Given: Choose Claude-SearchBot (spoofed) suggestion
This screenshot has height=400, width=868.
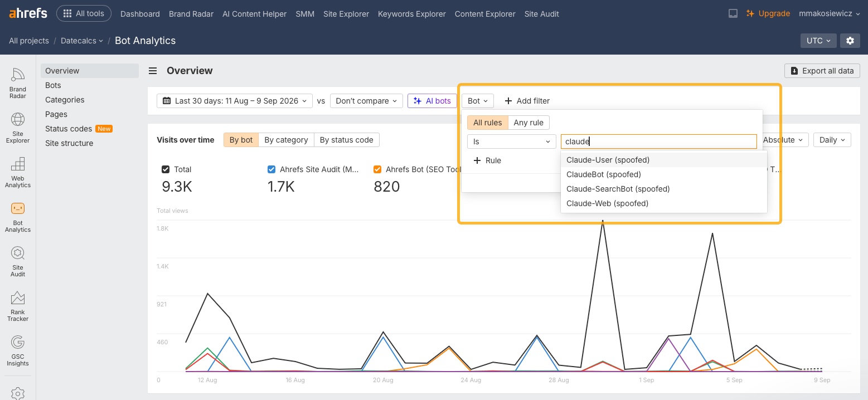Looking at the screenshot, I should point(664,189).
